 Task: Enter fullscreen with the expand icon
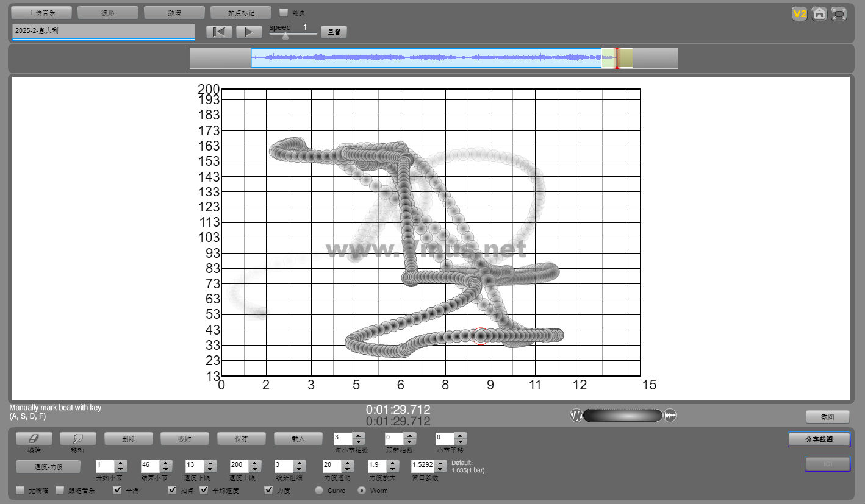pyautogui.click(x=839, y=14)
